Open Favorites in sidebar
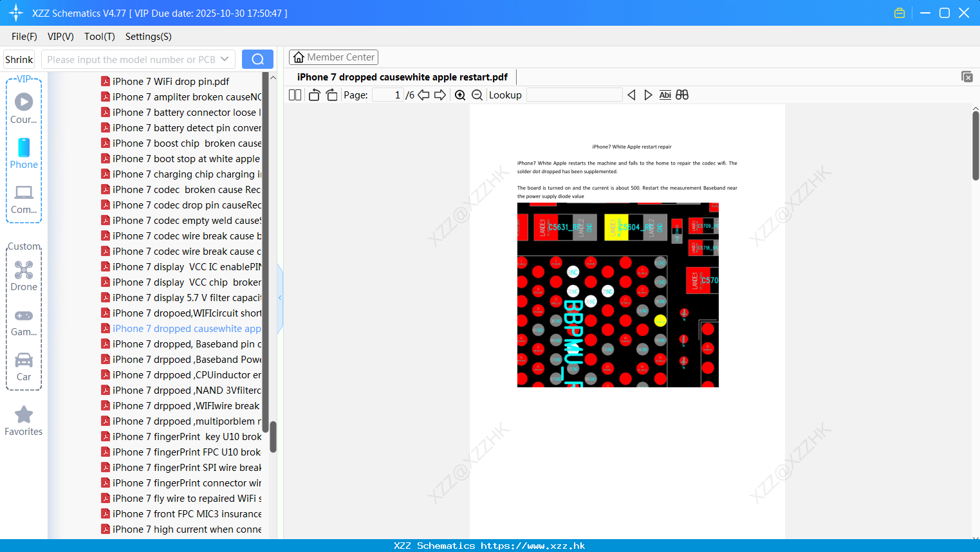Screen dimensions: 980x552 point(24,421)
